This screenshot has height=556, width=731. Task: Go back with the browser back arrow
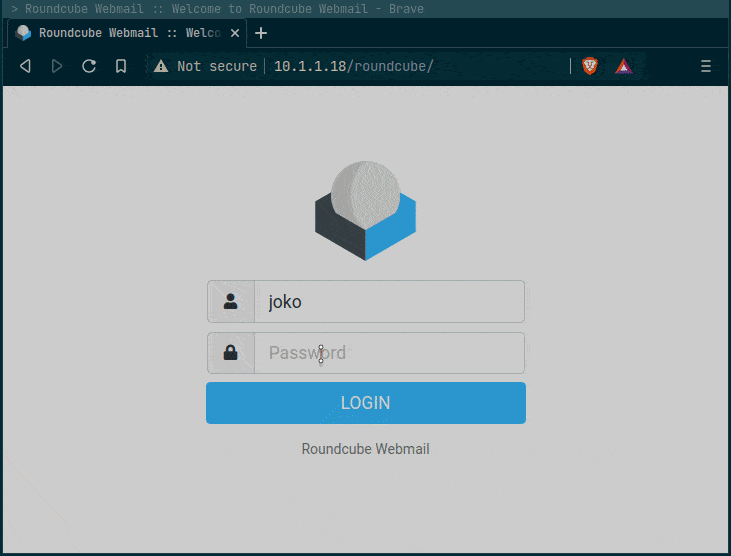[x=26, y=66]
